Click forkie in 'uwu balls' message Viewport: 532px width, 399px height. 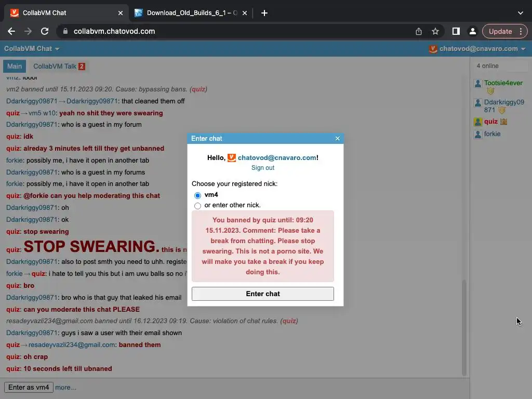(14, 273)
